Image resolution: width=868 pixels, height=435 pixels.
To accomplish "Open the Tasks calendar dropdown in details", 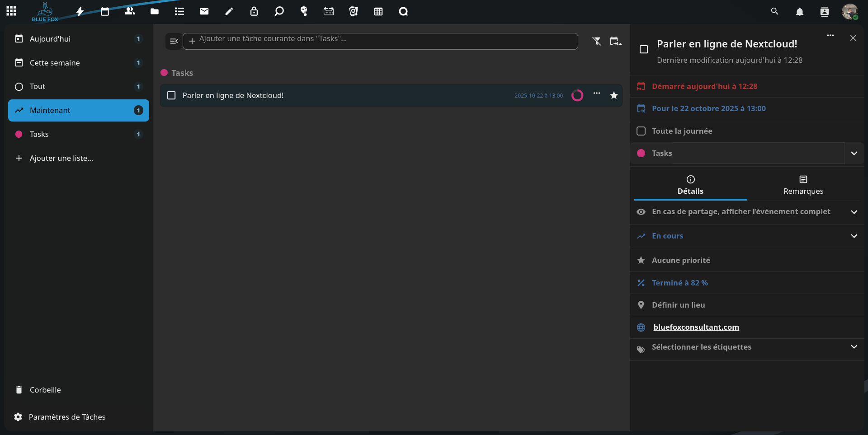I will tap(854, 153).
